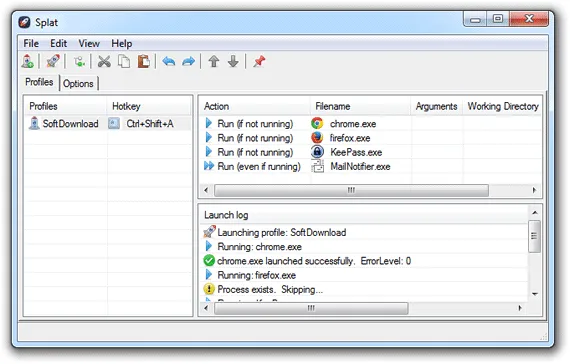Open the Help menu
This screenshot has width=570, height=364.
121,44
